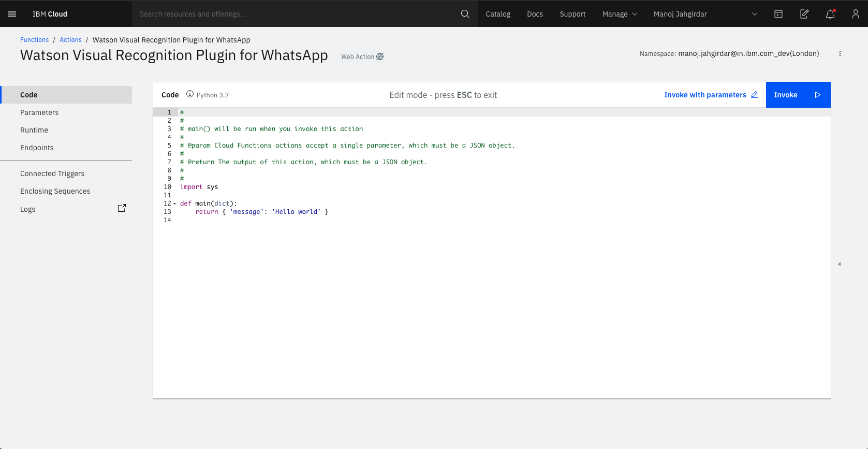Go to Actions breadcrumb link
Viewport: 868px width, 449px height.
coord(70,40)
